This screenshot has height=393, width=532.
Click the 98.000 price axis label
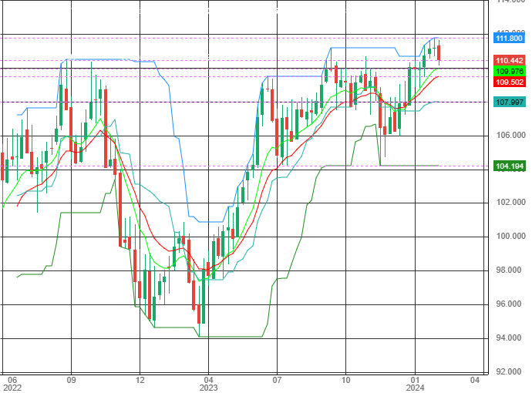point(510,270)
